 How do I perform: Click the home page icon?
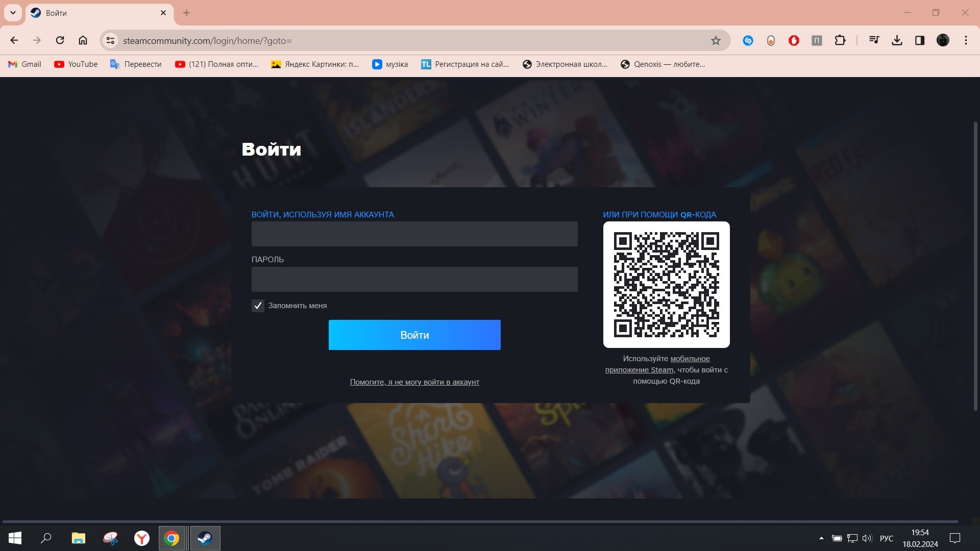83,40
